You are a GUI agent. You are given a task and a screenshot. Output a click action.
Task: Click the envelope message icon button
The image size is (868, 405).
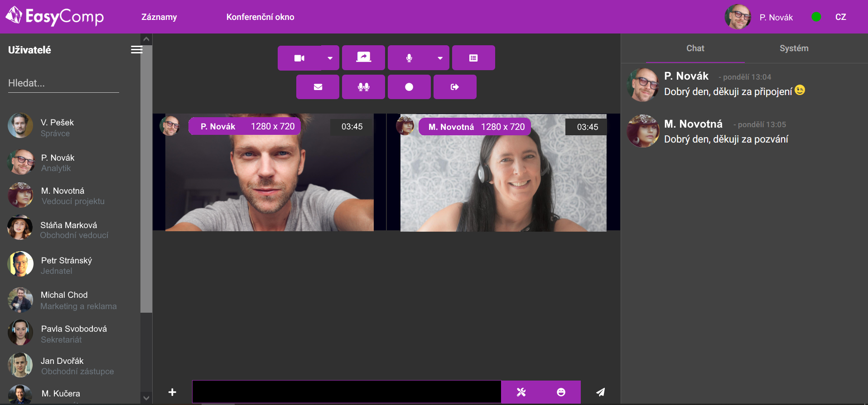318,87
